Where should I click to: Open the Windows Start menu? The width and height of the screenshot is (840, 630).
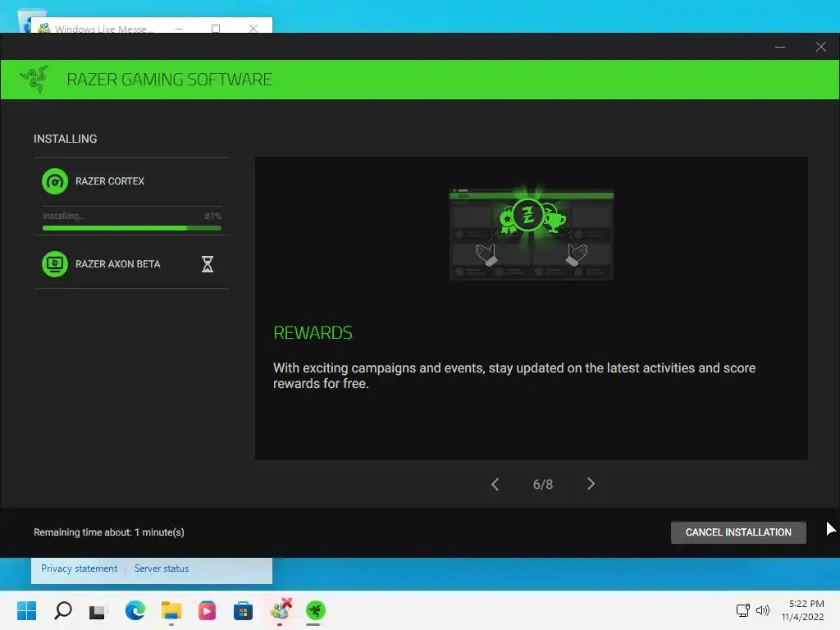tap(27, 610)
